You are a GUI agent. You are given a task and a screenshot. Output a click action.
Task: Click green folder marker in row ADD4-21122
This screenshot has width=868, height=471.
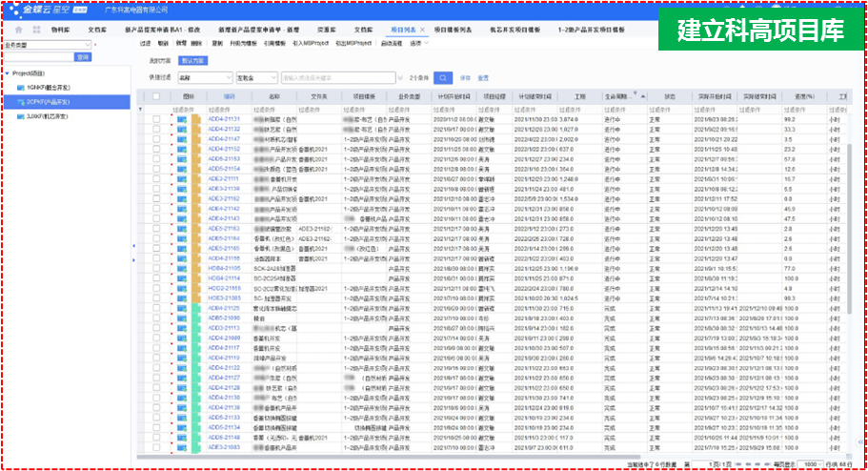(x=196, y=368)
